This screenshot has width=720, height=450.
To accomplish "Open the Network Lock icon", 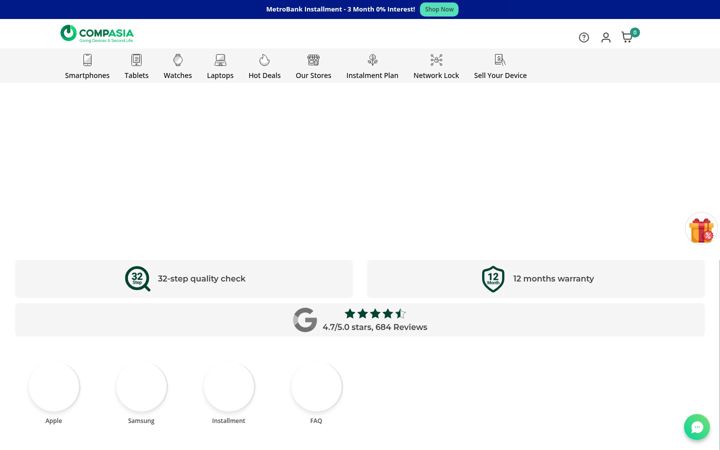I will pyautogui.click(x=436, y=60).
